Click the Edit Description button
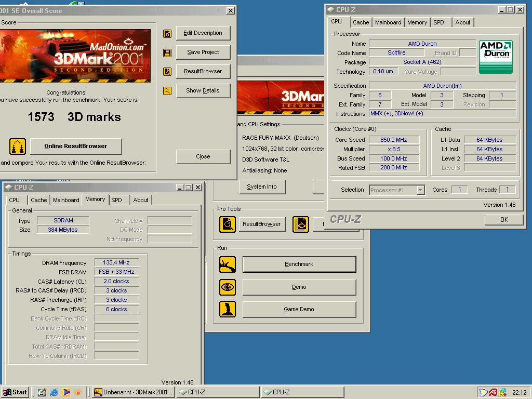 click(203, 33)
